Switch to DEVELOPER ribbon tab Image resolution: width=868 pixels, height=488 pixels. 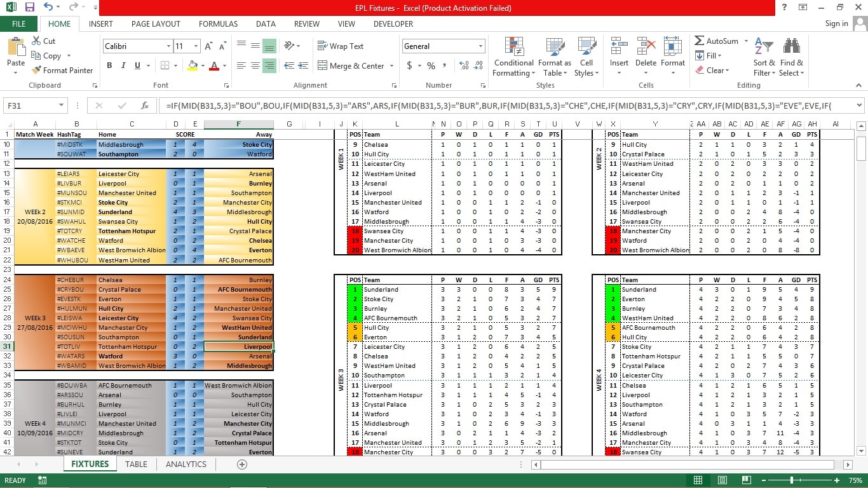[393, 24]
